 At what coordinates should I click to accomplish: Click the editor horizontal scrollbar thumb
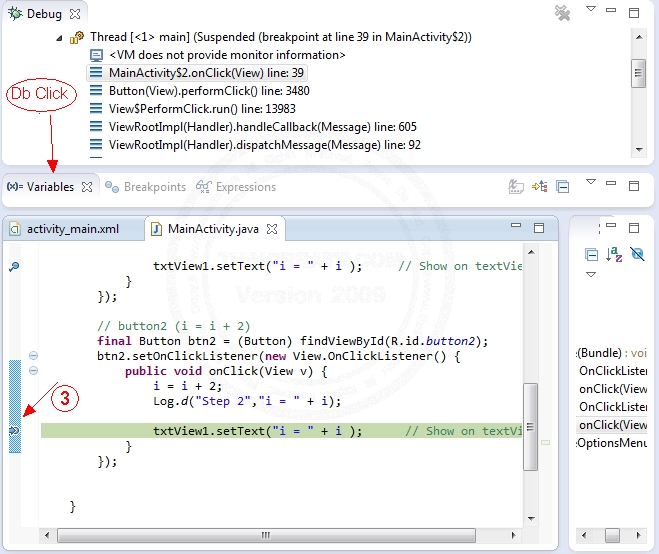click(x=266, y=535)
